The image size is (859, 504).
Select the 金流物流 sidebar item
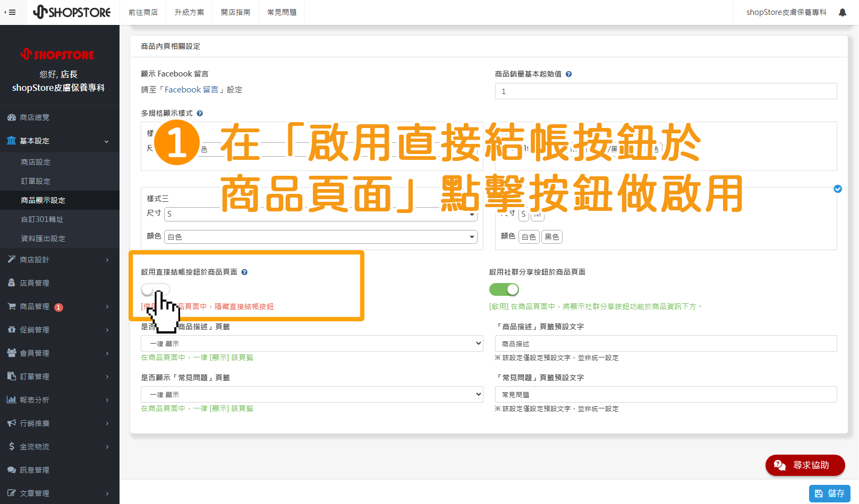coord(34,446)
